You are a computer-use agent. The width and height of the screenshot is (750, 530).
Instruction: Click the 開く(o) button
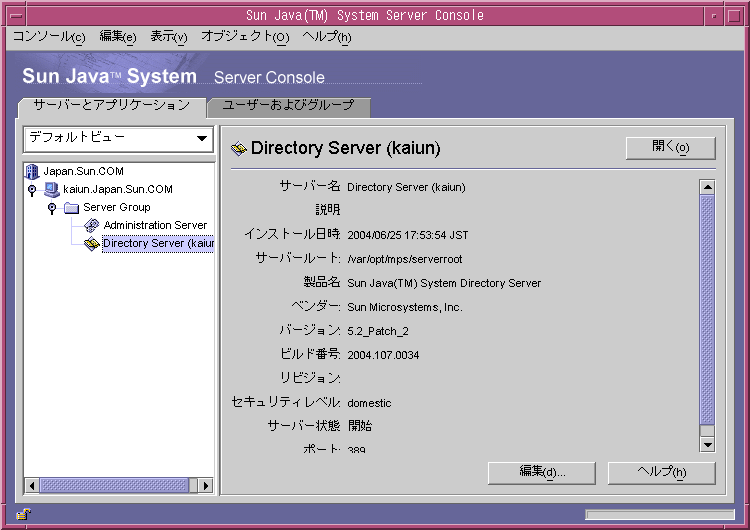click(671, 147)
